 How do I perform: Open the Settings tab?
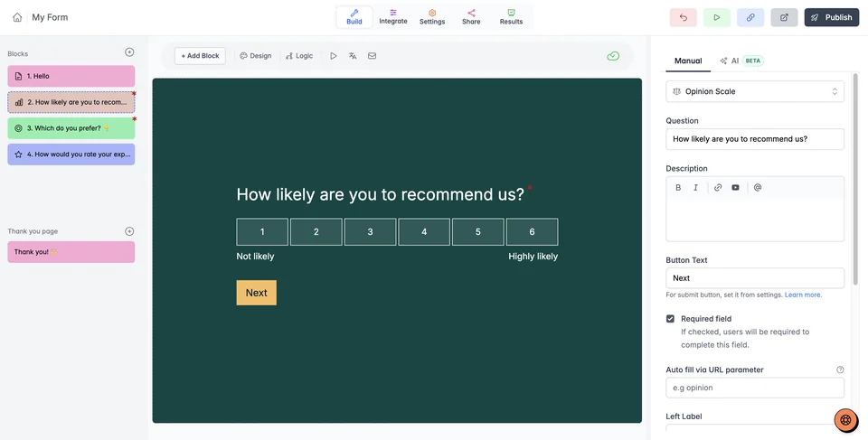pyautogui.click(x=432, y=17)
